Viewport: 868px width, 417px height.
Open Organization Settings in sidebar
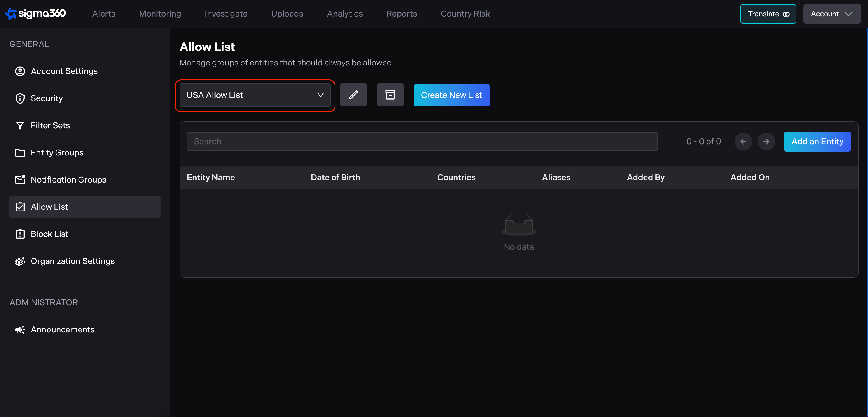pos(72,261)
